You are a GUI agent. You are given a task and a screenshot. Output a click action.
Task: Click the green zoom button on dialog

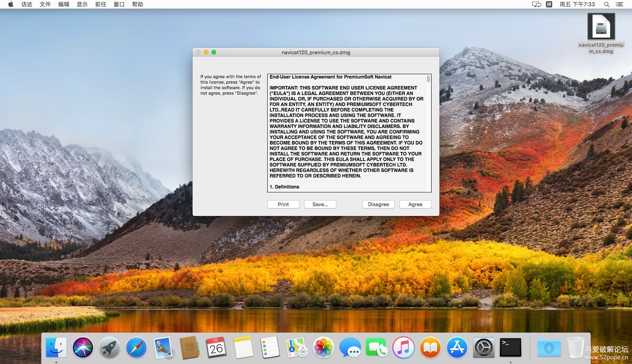214,52
